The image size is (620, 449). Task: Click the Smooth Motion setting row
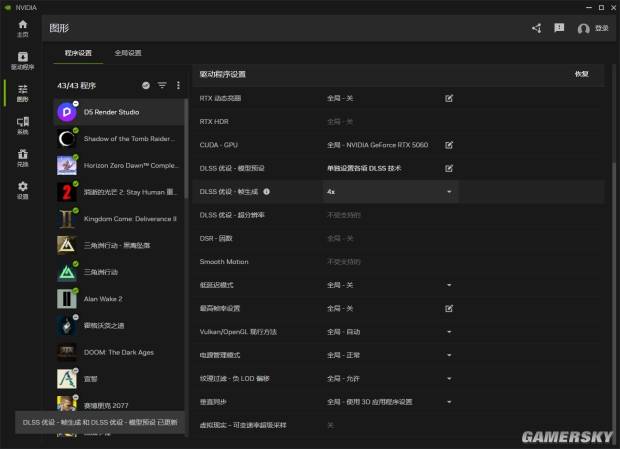398,262
